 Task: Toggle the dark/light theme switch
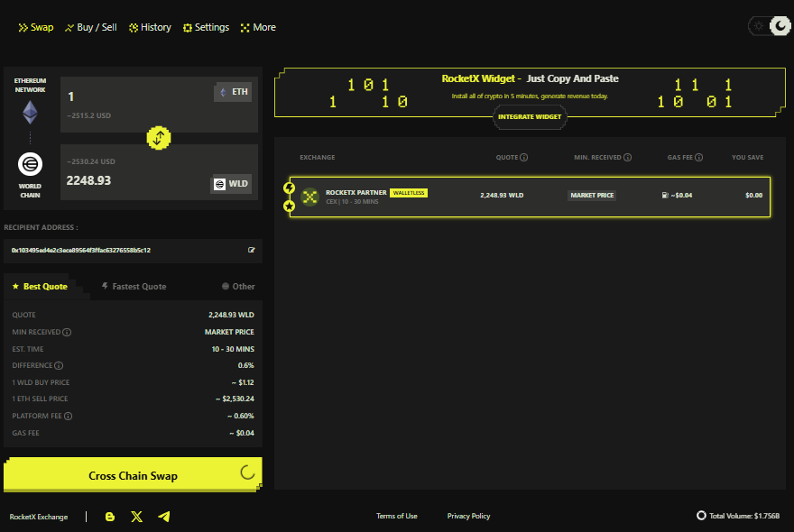pyautogui.click(x=769, y=26)
